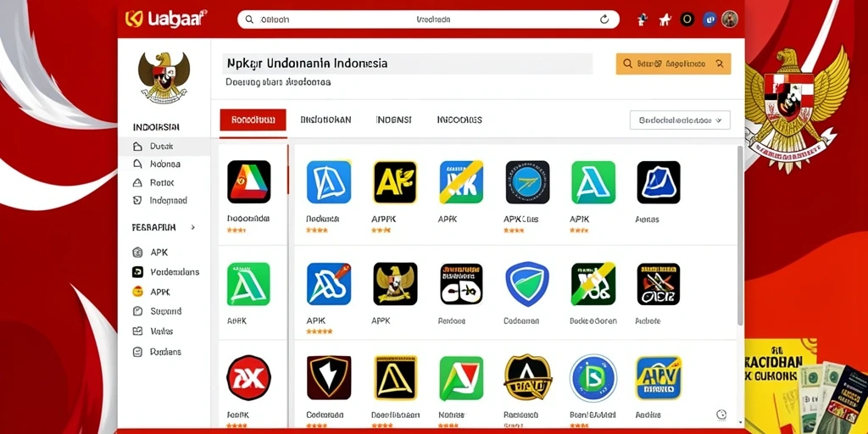Click the Deeung subtitle under the page title

pos(278,82)
